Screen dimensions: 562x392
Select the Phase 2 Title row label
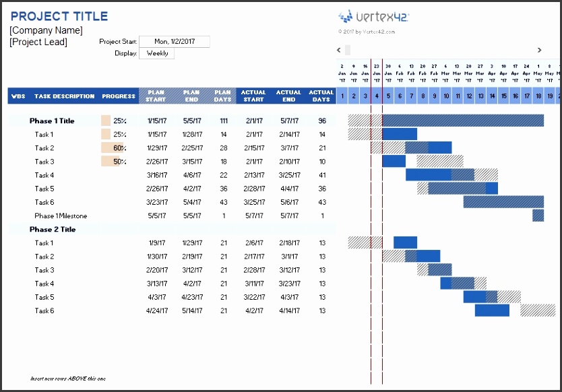pyautogui.click(x=52, y=230)
